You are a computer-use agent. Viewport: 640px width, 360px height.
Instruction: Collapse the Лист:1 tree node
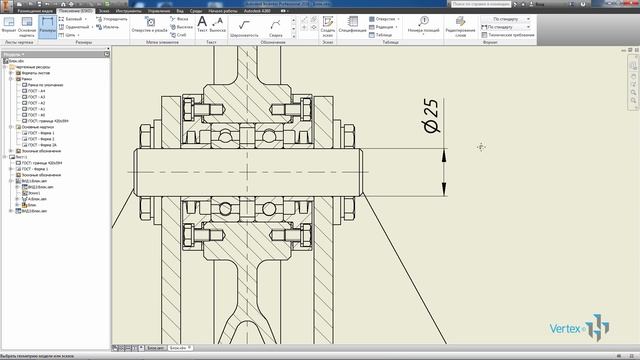[5, 157]
